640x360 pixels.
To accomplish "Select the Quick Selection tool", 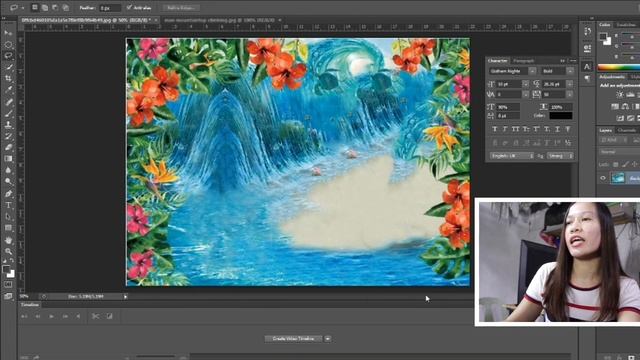I will (8, 67).
